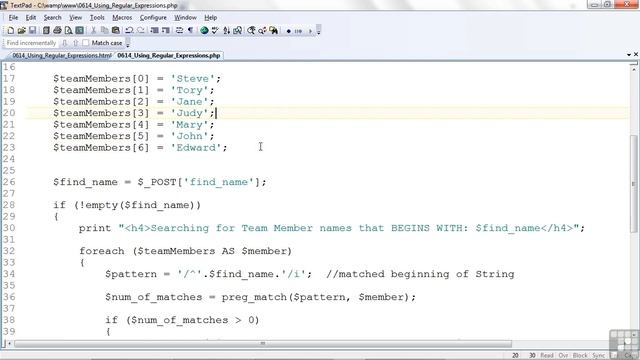Expand the find toolbar overflow options
640x360 pixels.
128,43
